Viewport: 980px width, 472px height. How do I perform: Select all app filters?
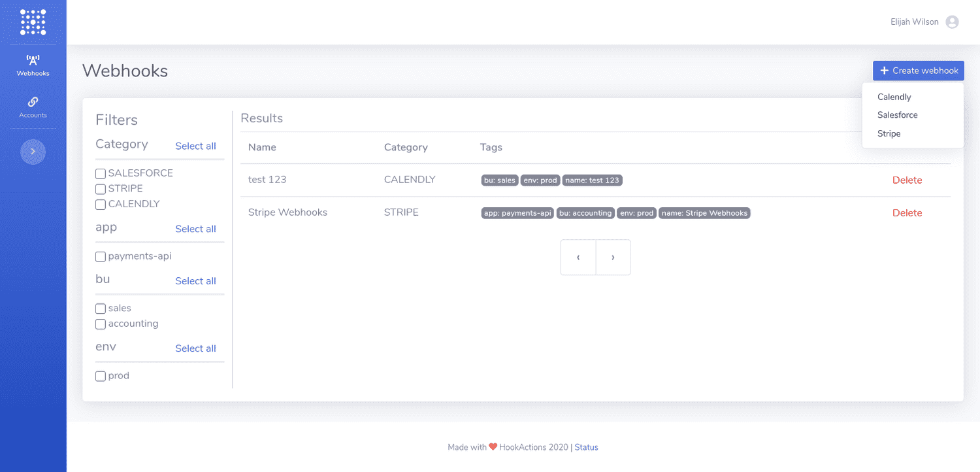point(195,229)
